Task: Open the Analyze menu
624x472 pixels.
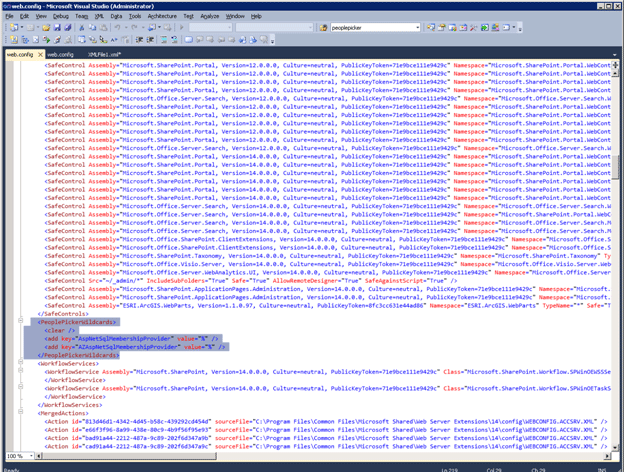Action: point(209,16)
